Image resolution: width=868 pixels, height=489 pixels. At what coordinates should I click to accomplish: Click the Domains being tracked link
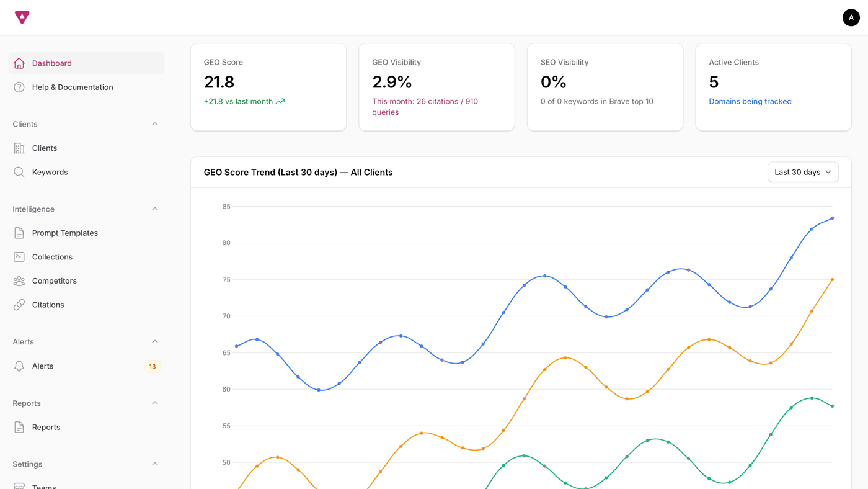coord(750,101)
